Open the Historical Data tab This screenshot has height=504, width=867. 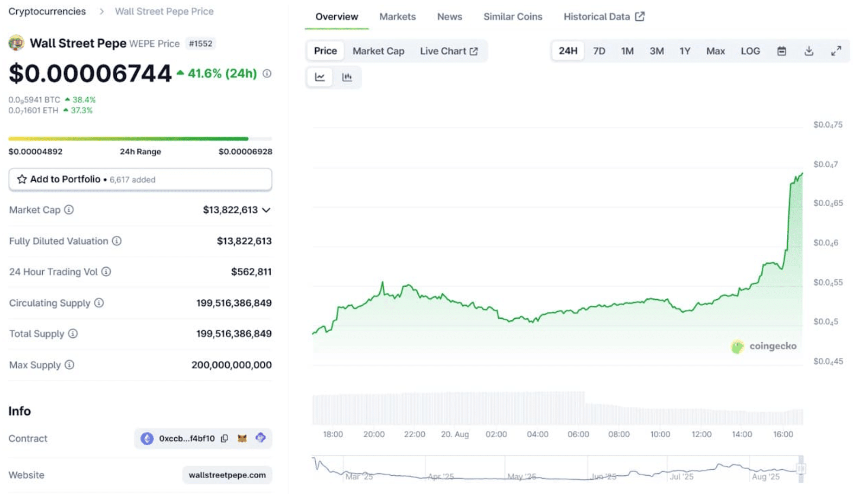tap(604, 17)
